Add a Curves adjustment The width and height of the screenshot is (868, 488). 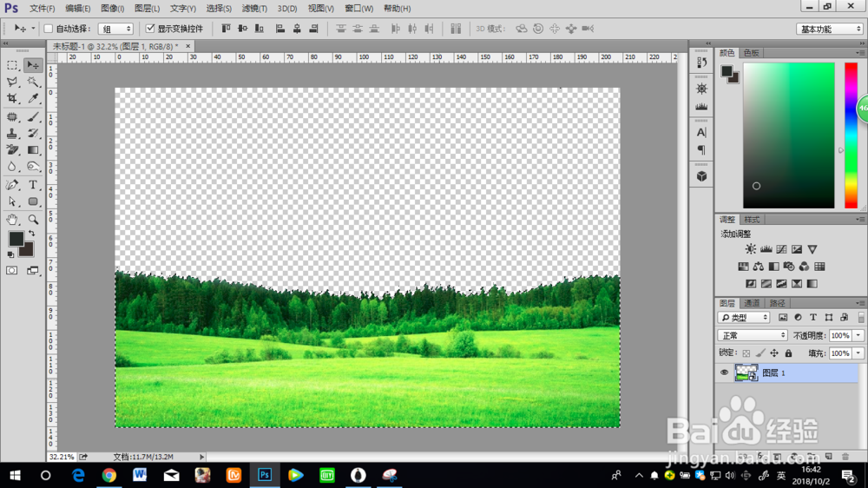point(781,249)
